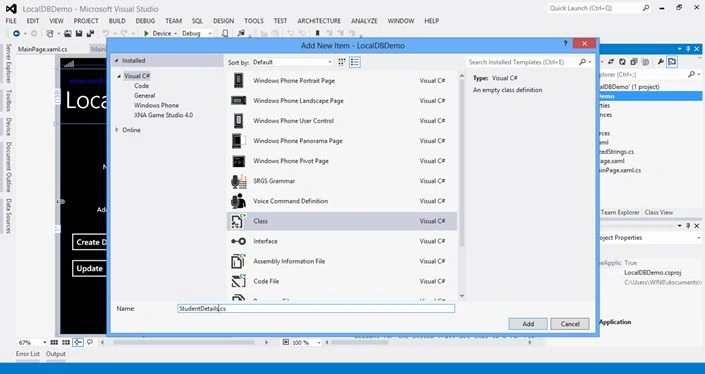Select the Interface template icon
Viewport: 705px width, 374px height.
tap(238, 241)
